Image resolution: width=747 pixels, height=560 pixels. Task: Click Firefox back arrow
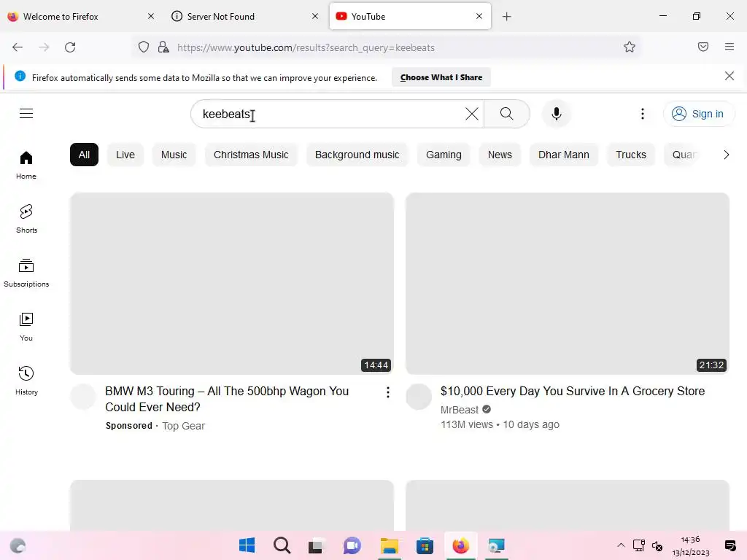coord(18,47)
